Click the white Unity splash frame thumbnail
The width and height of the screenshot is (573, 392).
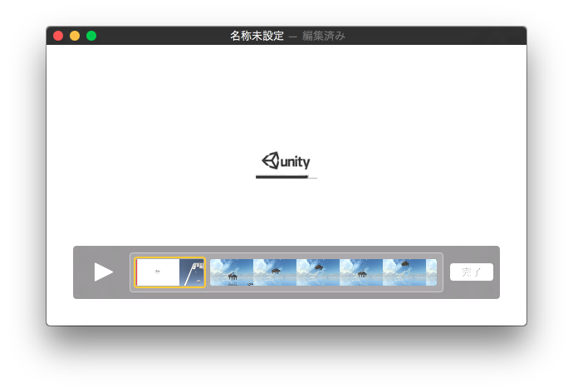[x=158, y=272]
